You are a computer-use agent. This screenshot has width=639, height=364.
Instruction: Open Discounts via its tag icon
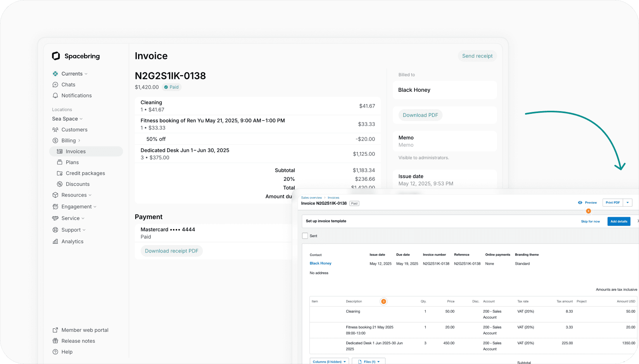click(x=59, y=184)
